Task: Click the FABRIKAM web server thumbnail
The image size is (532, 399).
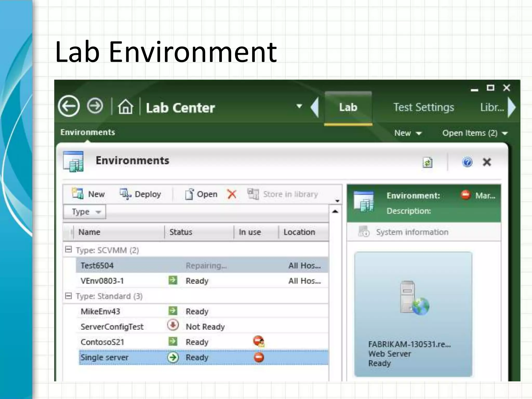Action: [413, 314]
